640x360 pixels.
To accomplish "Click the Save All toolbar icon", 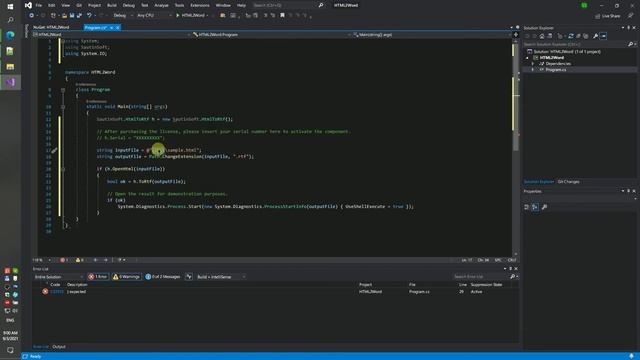I will [x=79, y=16].
